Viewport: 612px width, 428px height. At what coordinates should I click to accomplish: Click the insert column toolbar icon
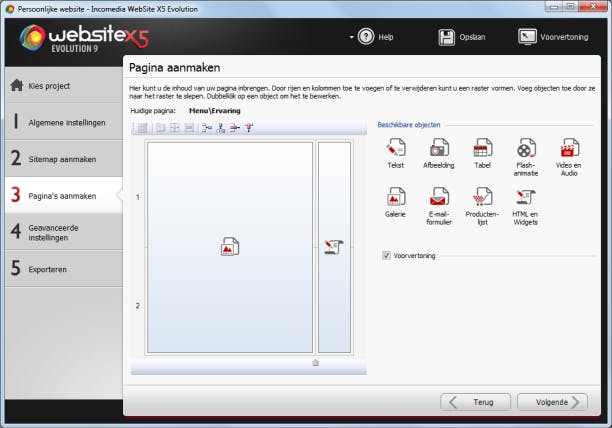tap(221, 128)
